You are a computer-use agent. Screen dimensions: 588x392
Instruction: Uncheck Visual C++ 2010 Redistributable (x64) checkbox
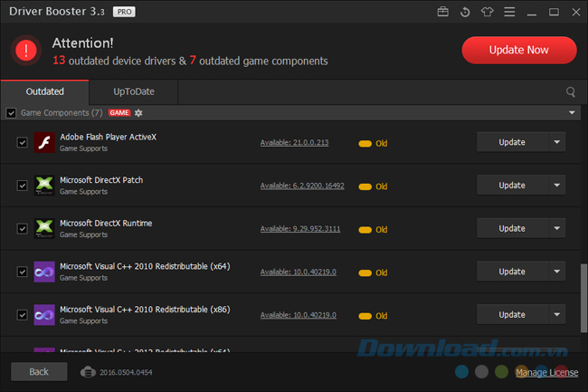click(x=22, y=272)
